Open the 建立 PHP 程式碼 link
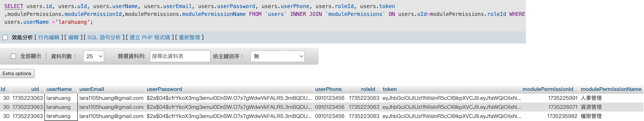The image size is (644, 121). [x=150, y=38]
